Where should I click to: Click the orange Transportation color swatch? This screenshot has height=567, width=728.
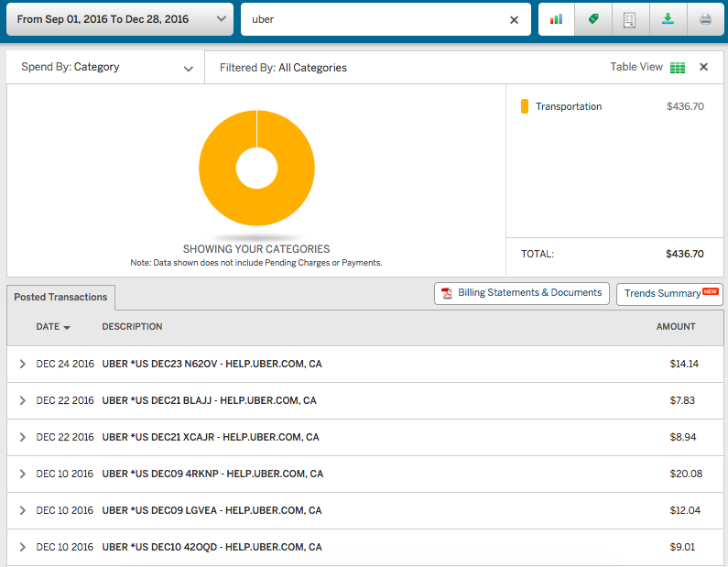tap(525, 106)
